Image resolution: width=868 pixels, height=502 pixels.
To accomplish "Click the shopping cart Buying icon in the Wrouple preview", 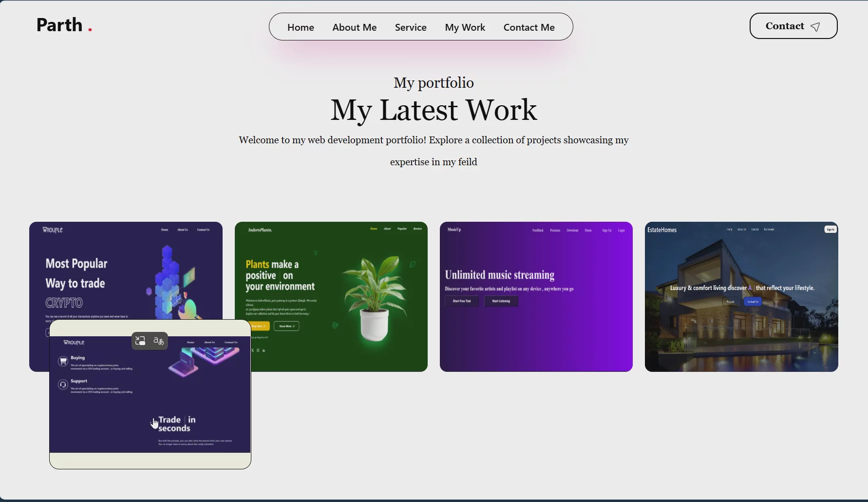I will pos(63,361).
